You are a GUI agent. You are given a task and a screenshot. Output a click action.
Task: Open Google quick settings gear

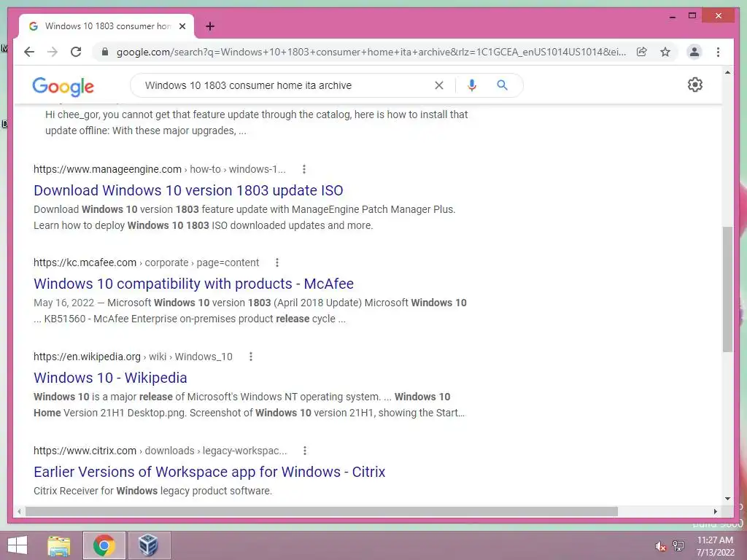(x=695, y=85)
